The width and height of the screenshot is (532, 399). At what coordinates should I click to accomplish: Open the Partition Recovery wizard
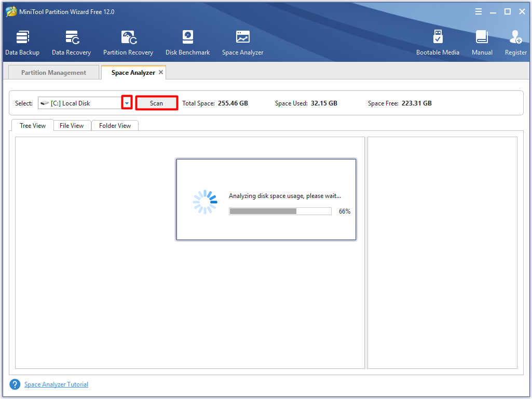(128, 43)
